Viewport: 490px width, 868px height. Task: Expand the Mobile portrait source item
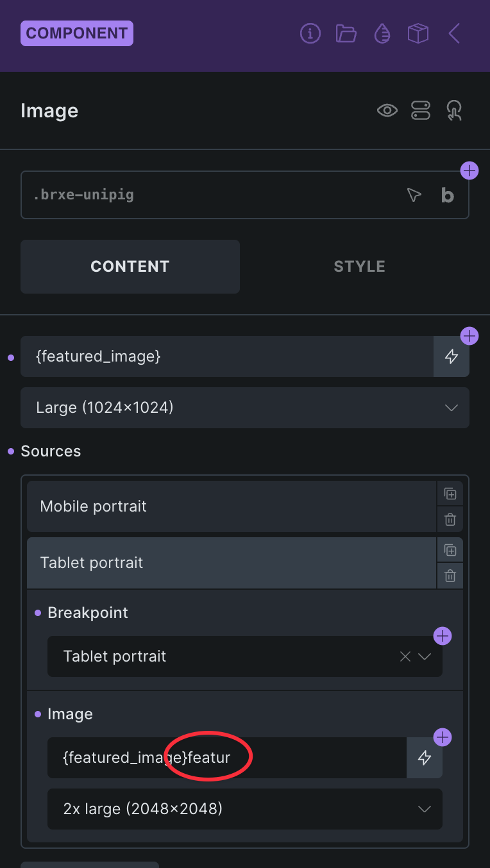point(231,506)
